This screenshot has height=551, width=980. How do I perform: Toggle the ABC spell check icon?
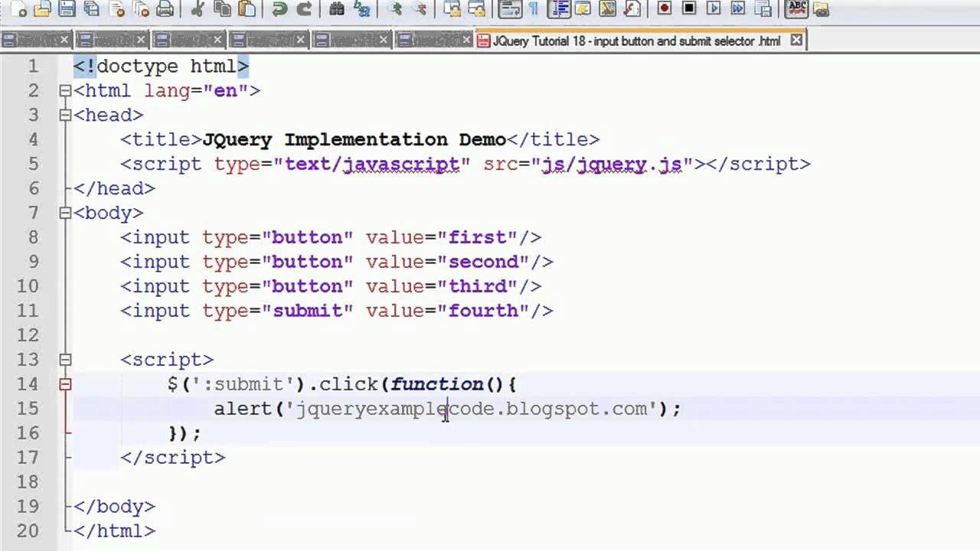coord(797,8)
